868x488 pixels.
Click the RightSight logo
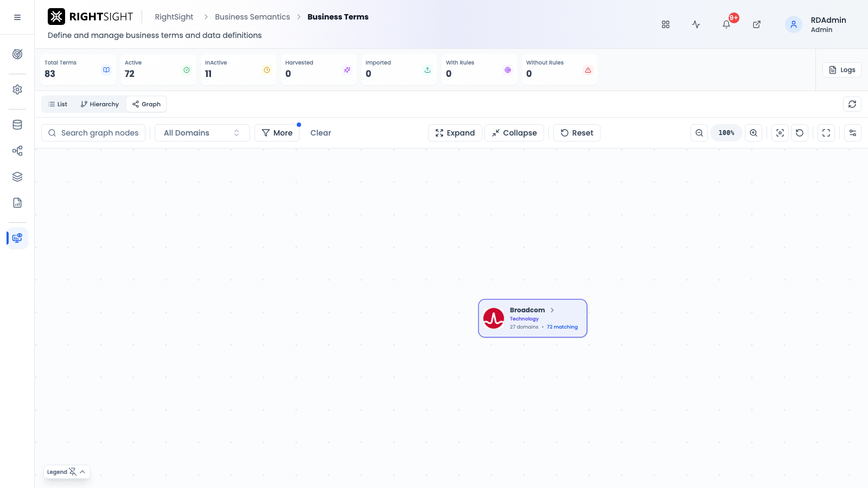tap(91, 17)
